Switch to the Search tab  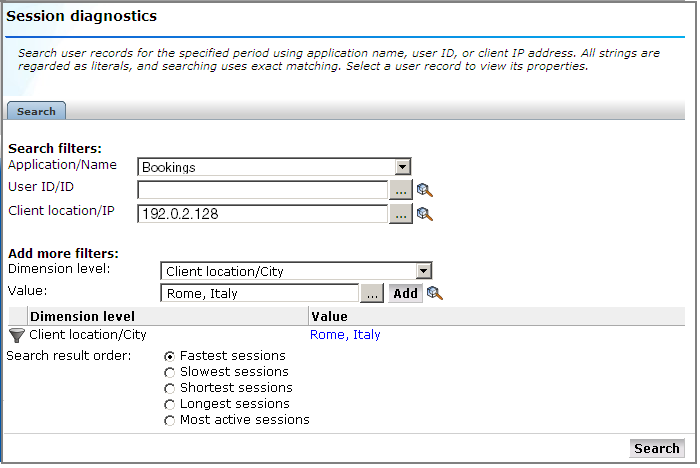[36, 111]
